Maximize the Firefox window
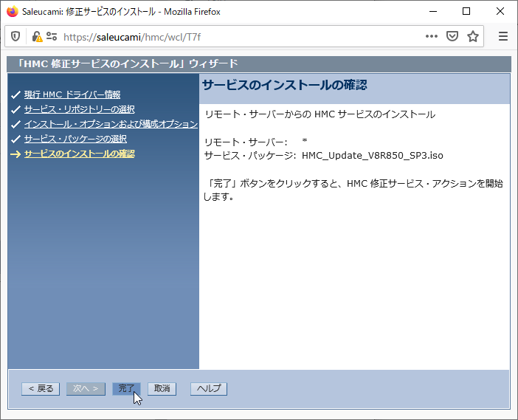This screenshot has height=420, width=518. [466, 12]
